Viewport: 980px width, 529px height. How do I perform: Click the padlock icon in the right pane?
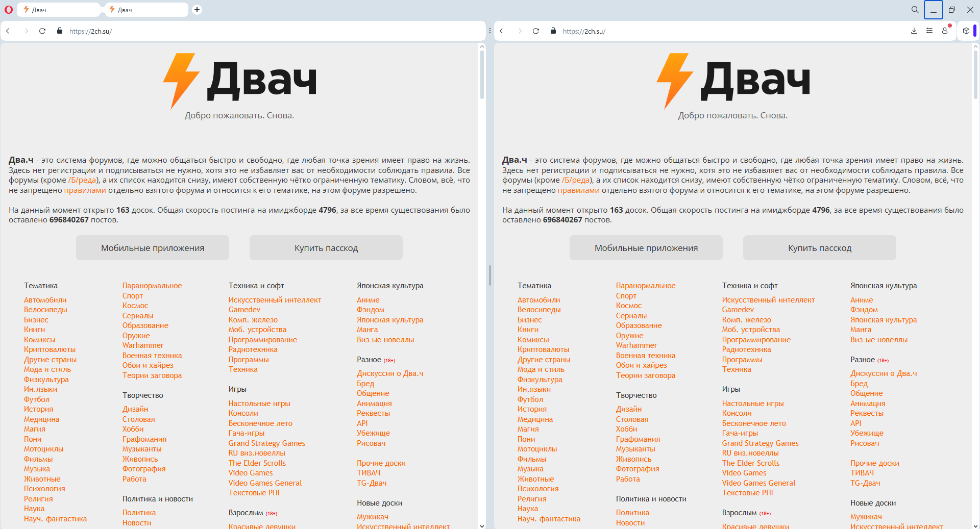pyautogui.click(x=553, y=31)
